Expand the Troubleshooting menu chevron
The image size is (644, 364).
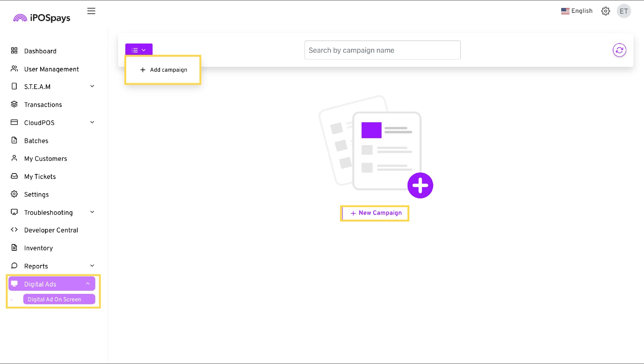92,212
